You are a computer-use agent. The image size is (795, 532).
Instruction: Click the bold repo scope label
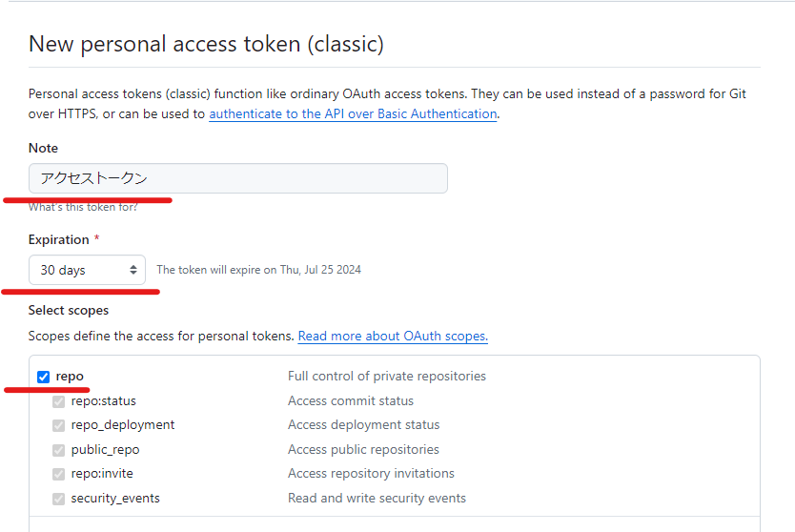(70, 377)
